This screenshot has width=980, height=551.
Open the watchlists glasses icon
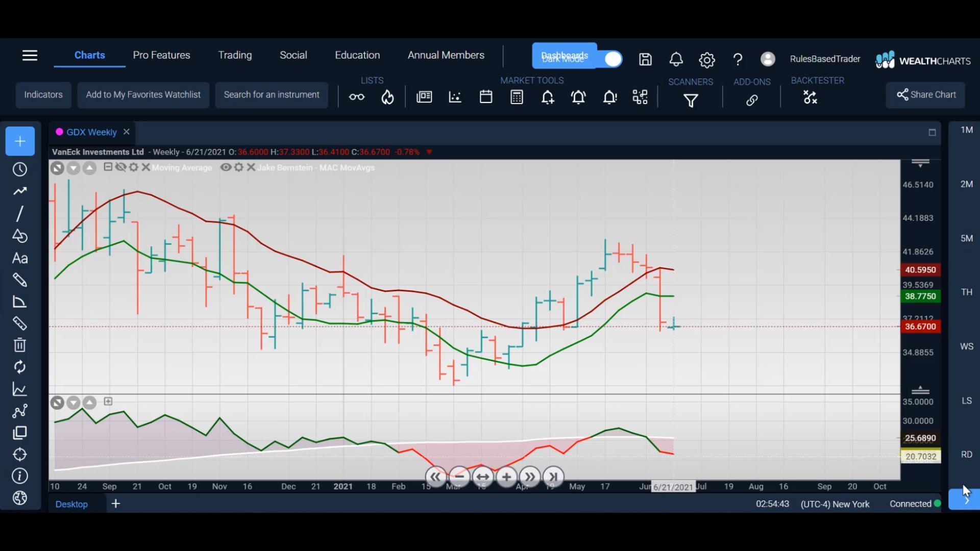(357, 97)
